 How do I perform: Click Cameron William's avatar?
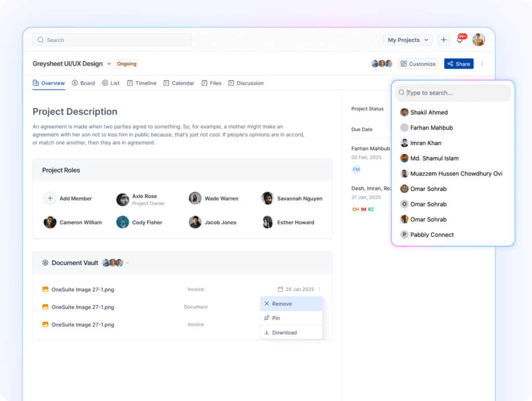click(50, 223)
